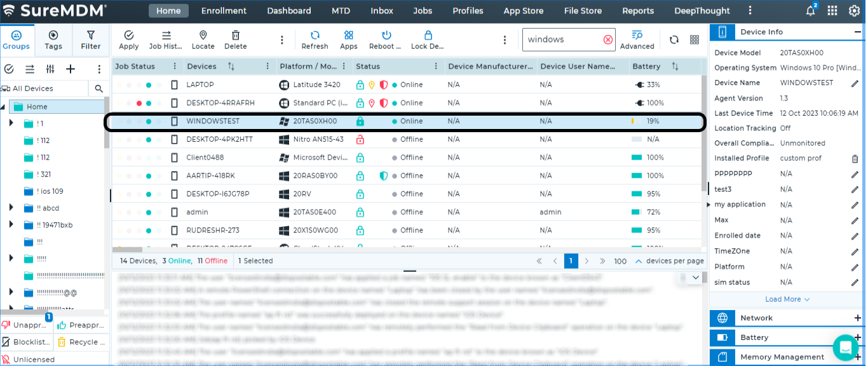This screenshot has width=868, height=366.
Task: Open the apps grid in top bar
Action: coord(832,11)
